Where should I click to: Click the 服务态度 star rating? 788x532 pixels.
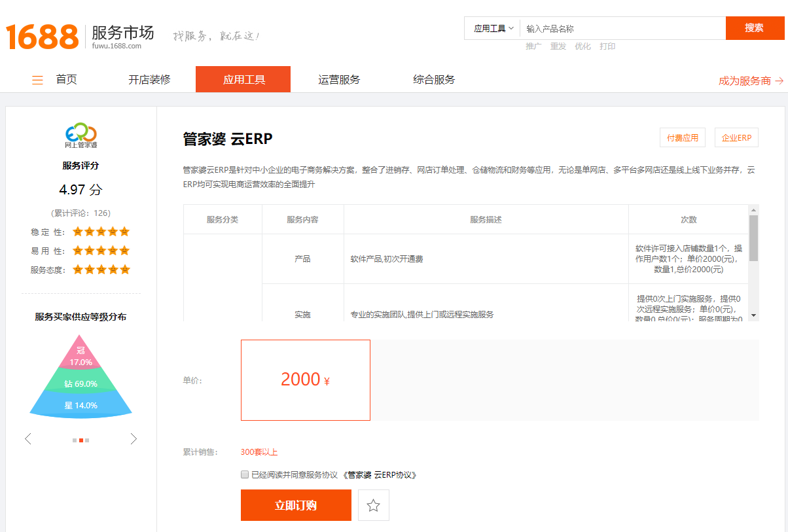click(101, 270)
